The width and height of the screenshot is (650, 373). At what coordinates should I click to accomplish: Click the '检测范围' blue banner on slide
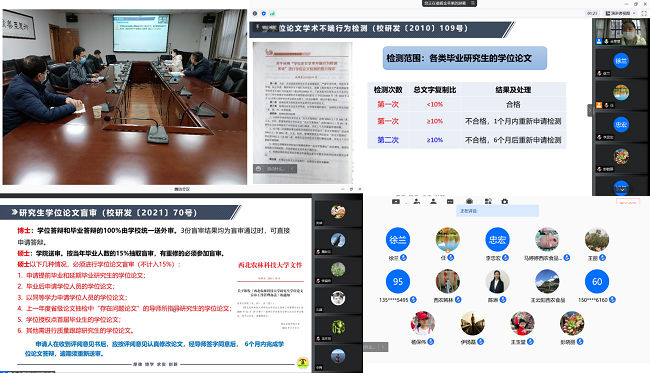tap(465, 58)
